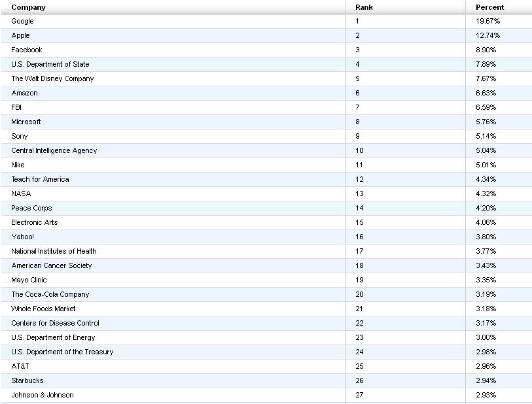Click U.S. Department of the Treasury

coord(62,352)
